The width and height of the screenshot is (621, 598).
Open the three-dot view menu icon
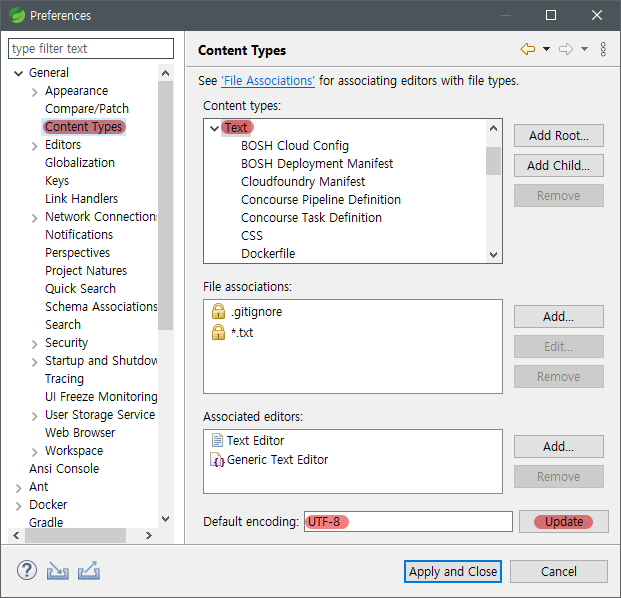[x=603, y=50]
